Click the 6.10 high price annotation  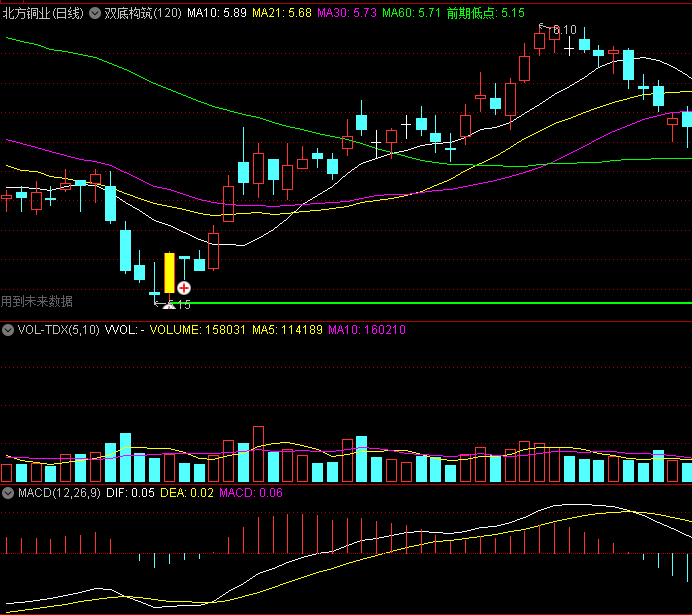(565, 30)
